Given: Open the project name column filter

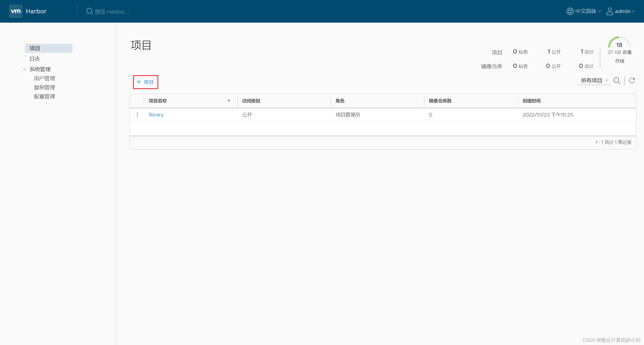Looking at the screenshot, I should pos(229,101).
